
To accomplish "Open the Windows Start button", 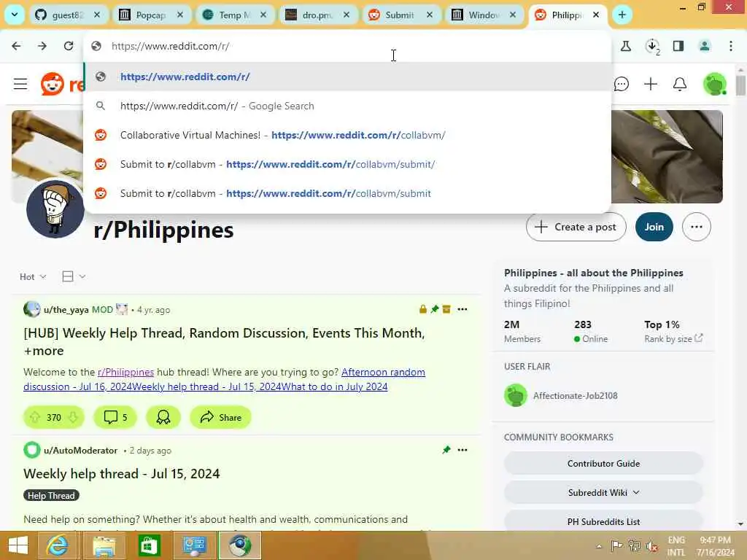I will pyautogui.click(x=18, y=545).
